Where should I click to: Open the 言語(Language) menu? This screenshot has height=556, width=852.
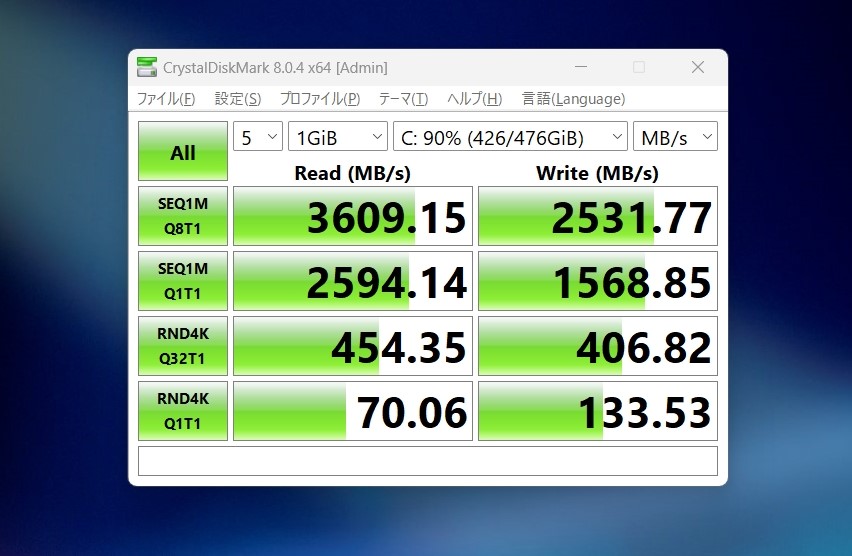[573, 99]
